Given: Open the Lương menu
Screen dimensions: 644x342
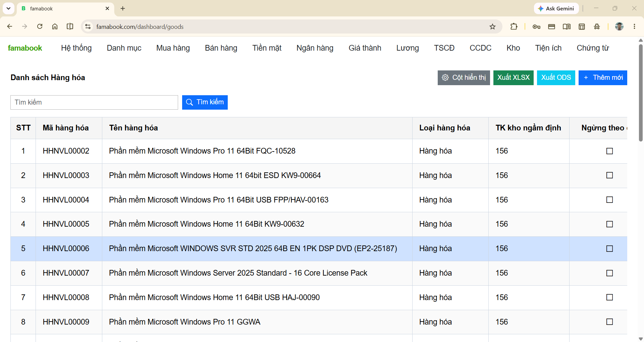Looking at the screenshot, I should coord(408,48).
